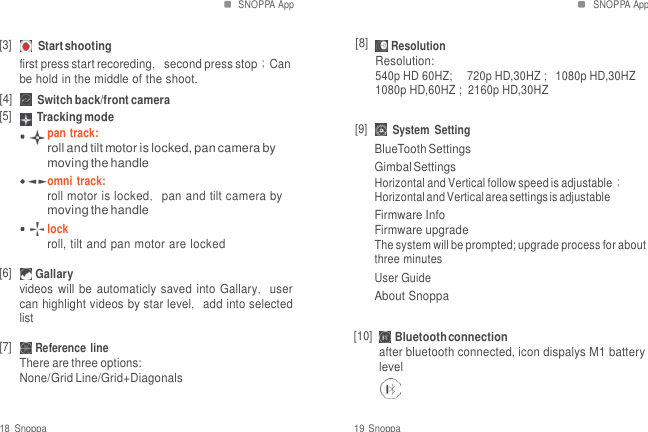Select the Tracking mode icon
This screenshot has height=432, width=648.
pyautogui.click(x=26, y=118)
